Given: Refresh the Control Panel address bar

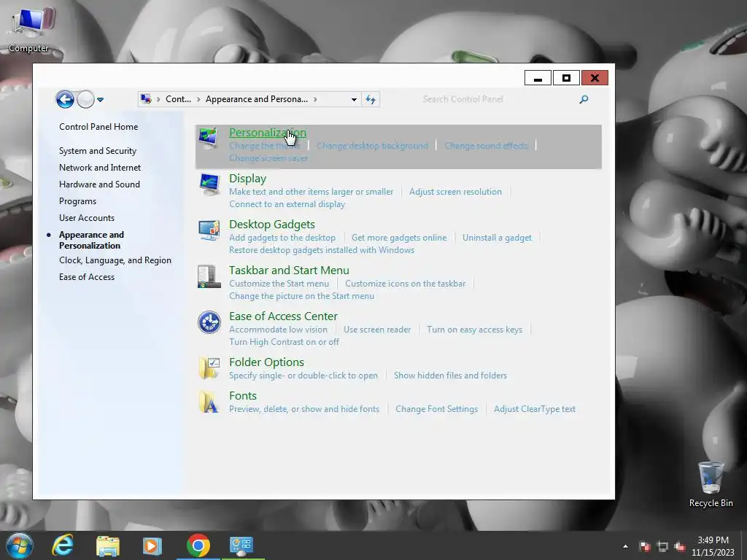Looking at the screenshot, I should [x=371, y=99].
